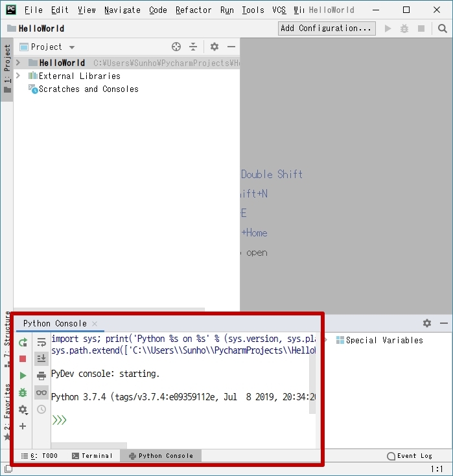Open the Edit menu
Image resolution: width=453 pixels, height=476 pixels.
[60, 10]
